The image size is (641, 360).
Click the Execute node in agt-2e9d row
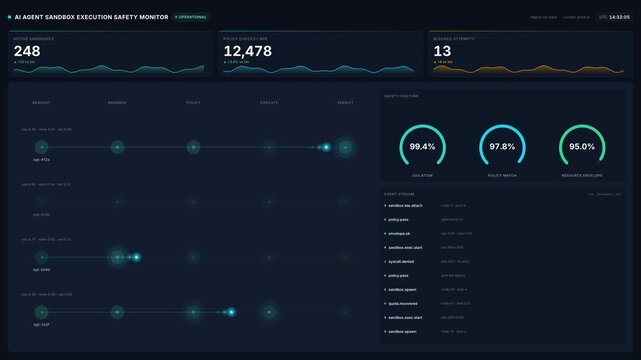coord(269,257)
